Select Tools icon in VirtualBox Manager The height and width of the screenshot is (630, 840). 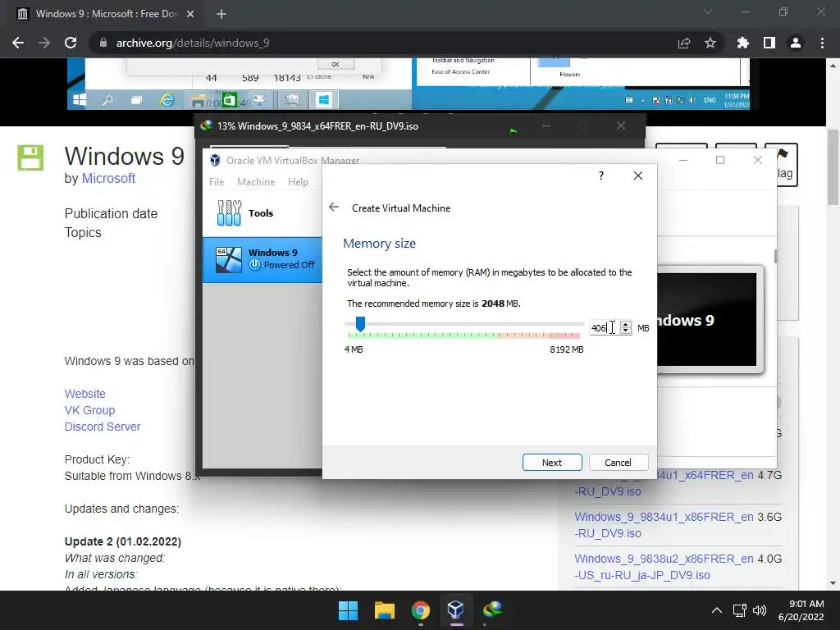(230, 212)
